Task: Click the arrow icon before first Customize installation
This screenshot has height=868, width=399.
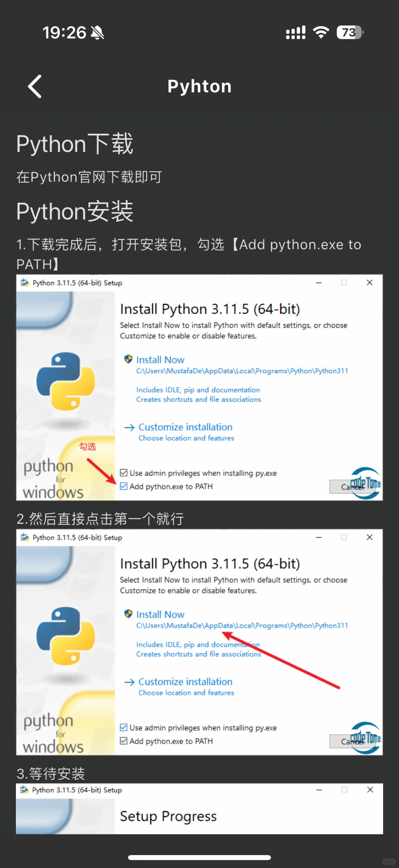Action: tap(129, 427)
